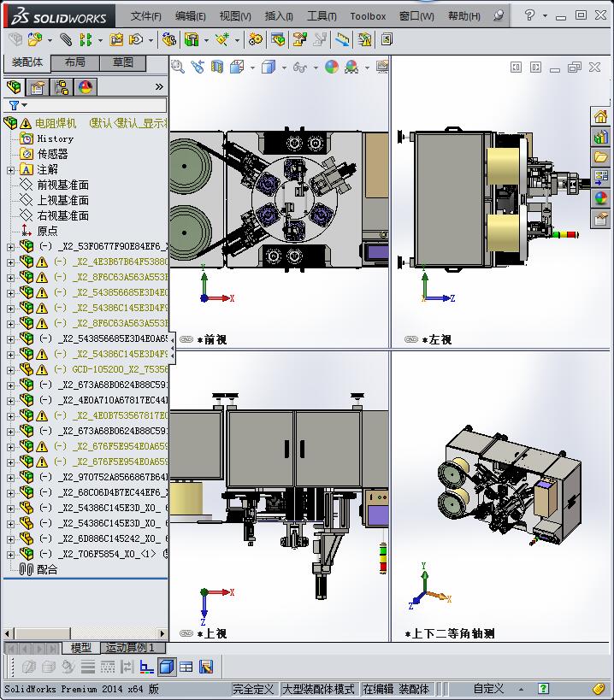The height and width of the screenshot is (700, 614).
Task: Open the File Explorer folder icon in task pane
Action: click(x=600, y=157)
